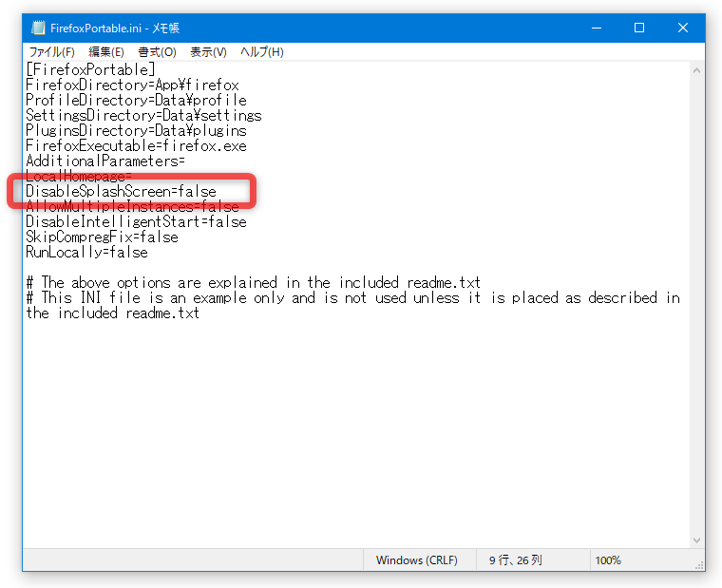Image resolution: width=722 pixels, height=588 pixels.
Task: Click the ProfileDirectory=Data¥profile line
Action: point(136,100)
